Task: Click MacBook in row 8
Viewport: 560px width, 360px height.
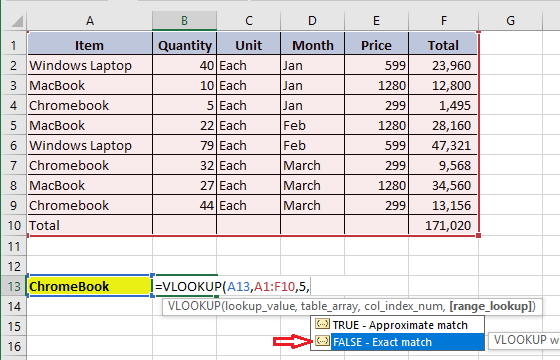Action: tap(90, 185)
